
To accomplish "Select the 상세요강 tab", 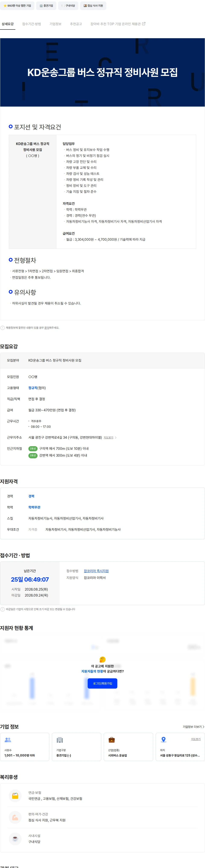I will point(7,24).
